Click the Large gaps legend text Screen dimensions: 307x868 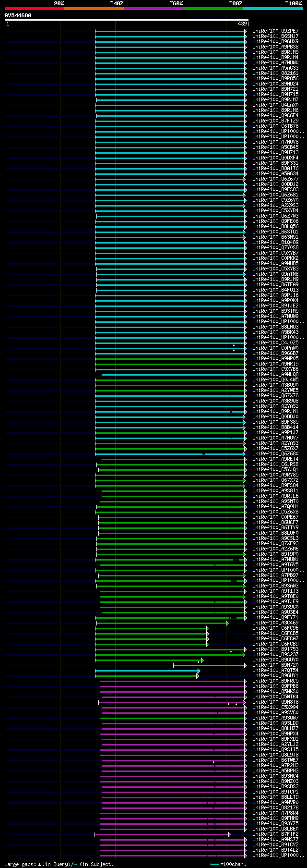[59, 864]
